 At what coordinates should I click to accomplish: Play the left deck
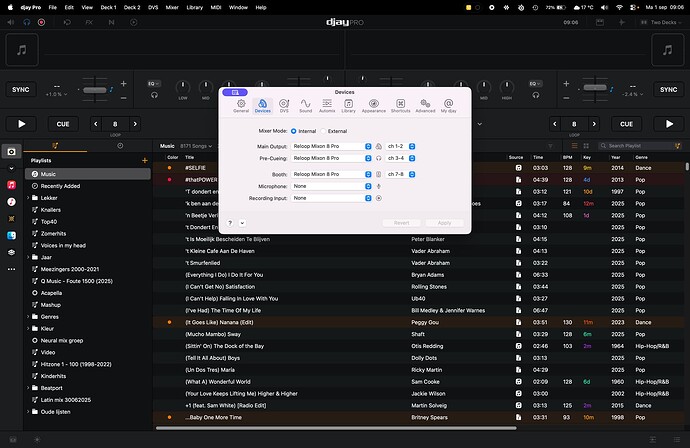pyautogui.click(x=21, y=124)
